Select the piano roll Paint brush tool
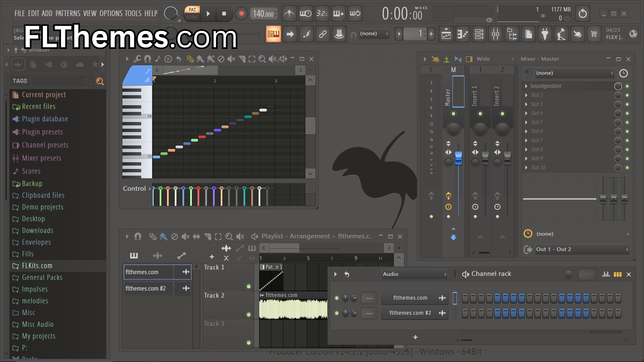The height and width of the screenshot is (362, 644). [x=200, y=59]
